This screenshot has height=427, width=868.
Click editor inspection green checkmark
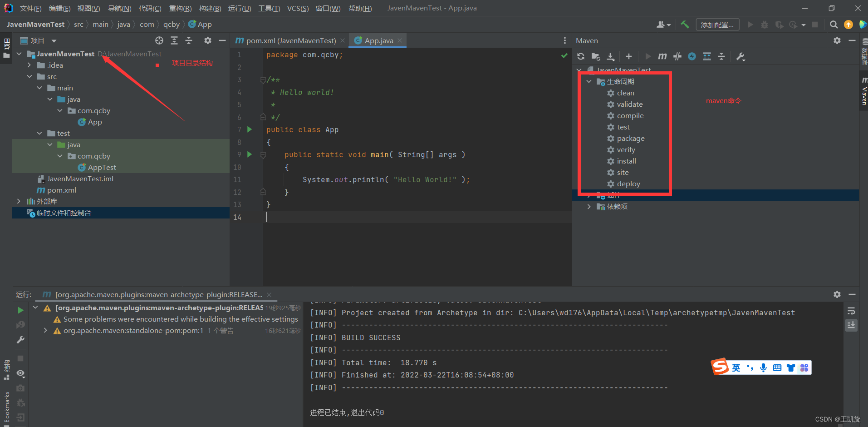[564, 55]
